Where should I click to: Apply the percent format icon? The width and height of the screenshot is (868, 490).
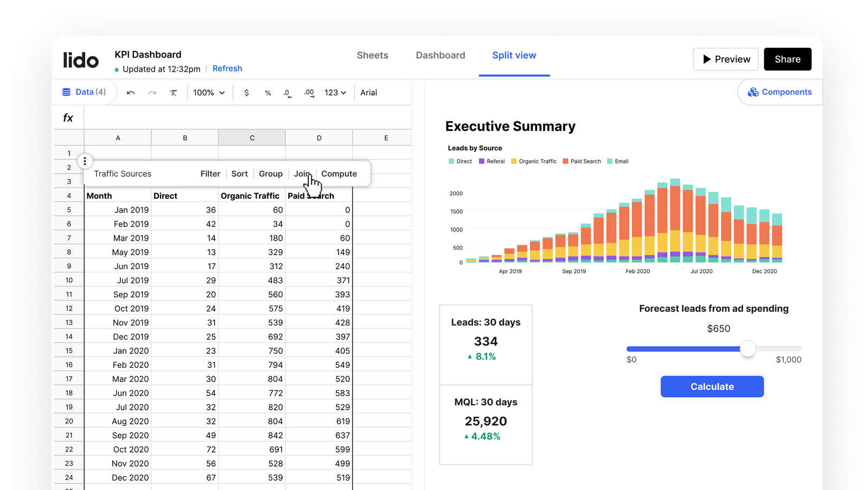coord(268,92)
